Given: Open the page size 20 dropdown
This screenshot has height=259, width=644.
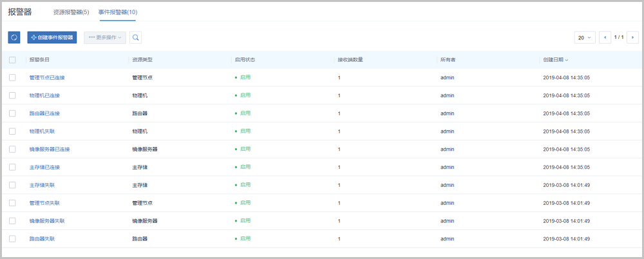Looking at the screenshot, I should tap(585, 37).
